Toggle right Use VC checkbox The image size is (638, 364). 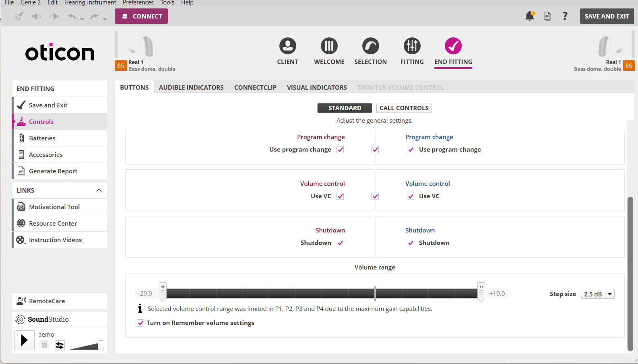tap(411, 196)
